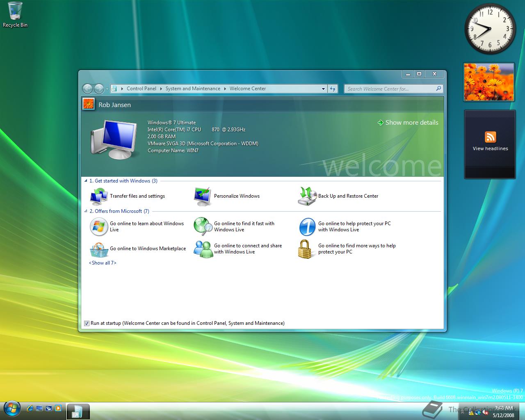This screenshot has height=420, width=525.
Task: Click the search magnifier icon
Action: 438,88
